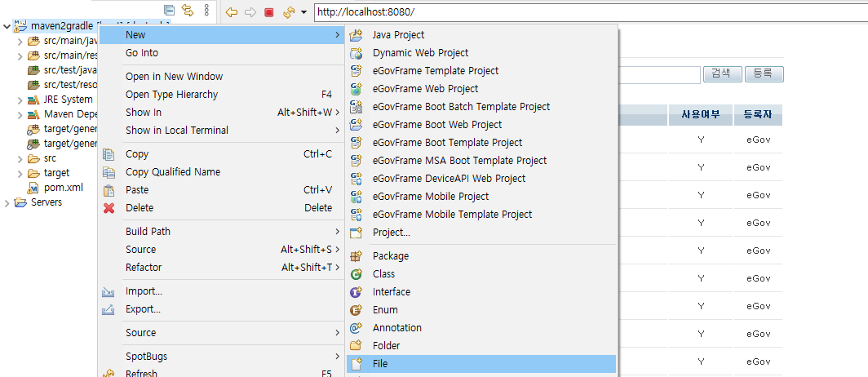
Task: Select Java Project from New submenu
Action: [398, 35]
